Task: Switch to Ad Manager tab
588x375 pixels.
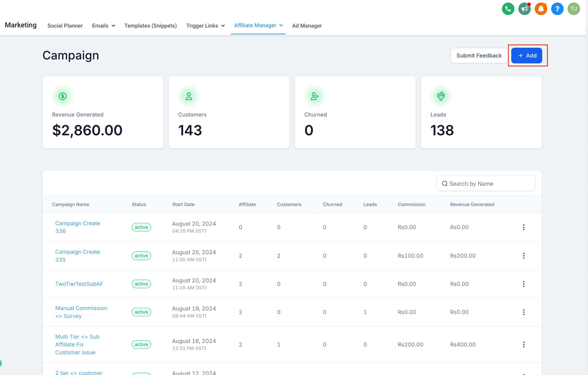Action: 307,26
